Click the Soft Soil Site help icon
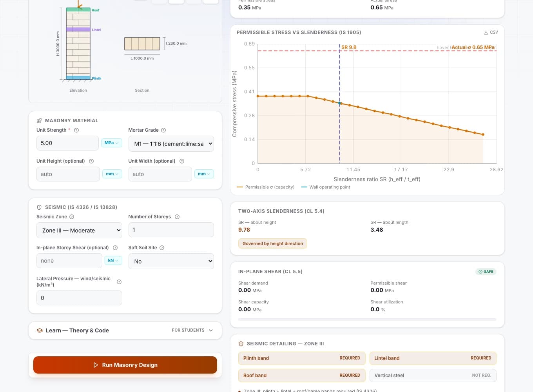 (x=162, y=248)
